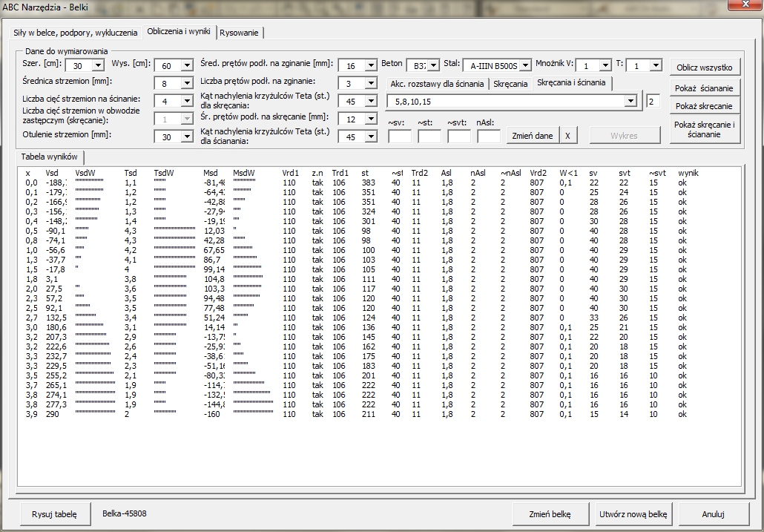Click the Pokaż ścinanie button
Screen dimensions: 764x532
click(x=704, y=88)
